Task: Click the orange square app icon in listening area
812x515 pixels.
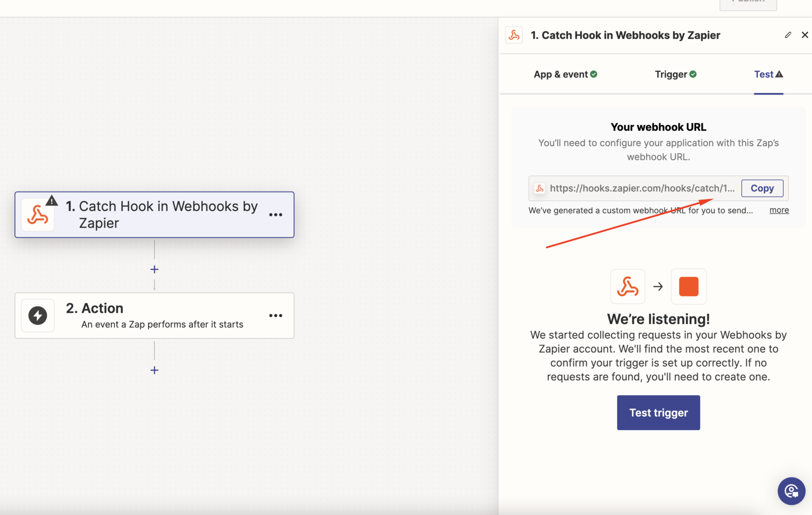Action: pos(689,286)
